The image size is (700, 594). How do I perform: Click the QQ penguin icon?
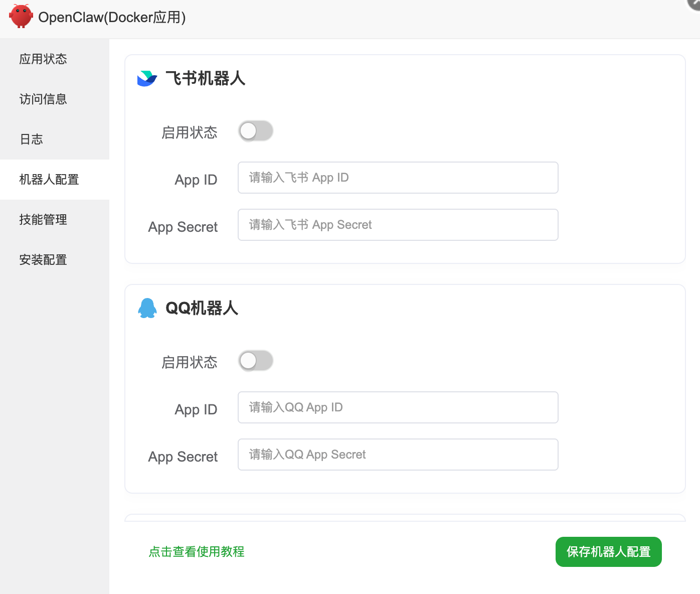click(x=147, y=308)
